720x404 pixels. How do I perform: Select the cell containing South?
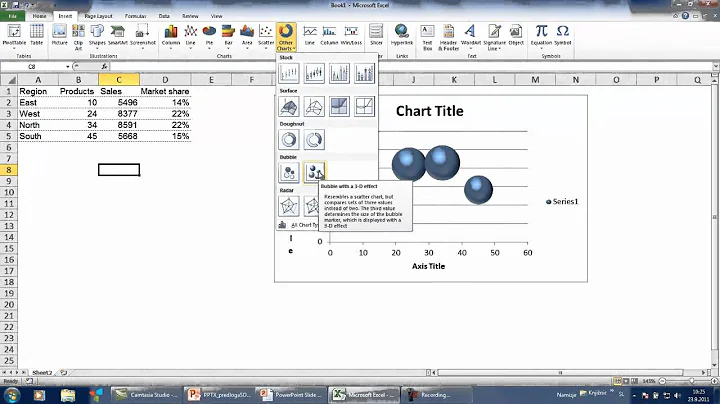(x=38, y=136)
